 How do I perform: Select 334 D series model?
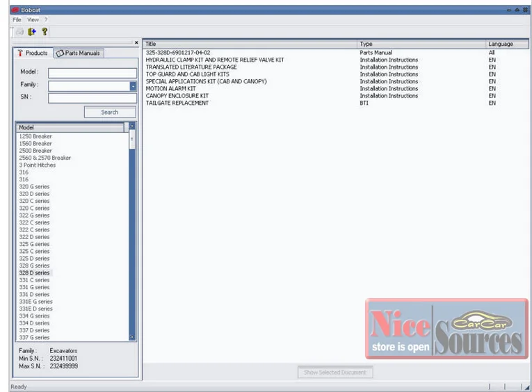pyautogui.click(x=34, y=323)
